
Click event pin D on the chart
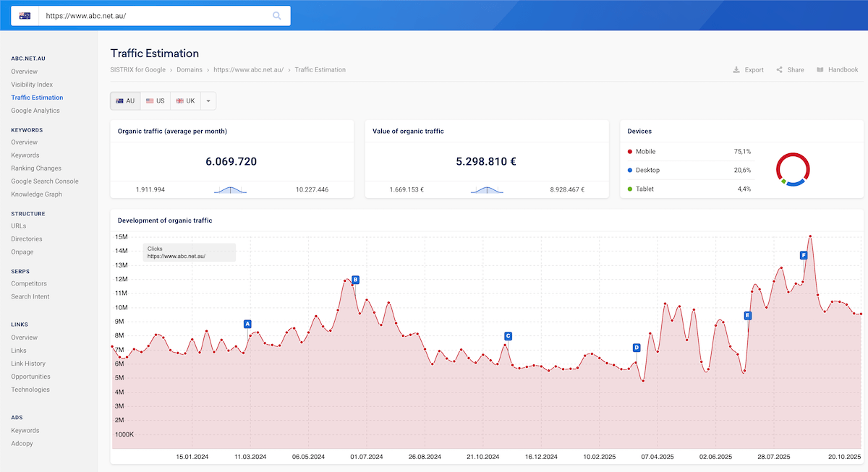637,348
